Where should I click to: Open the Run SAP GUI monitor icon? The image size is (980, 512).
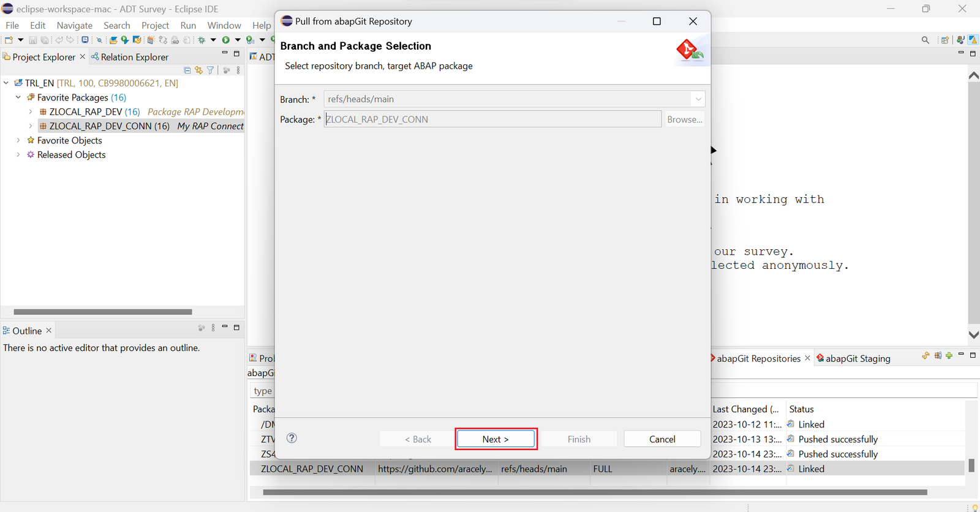(x=85, y=40)
